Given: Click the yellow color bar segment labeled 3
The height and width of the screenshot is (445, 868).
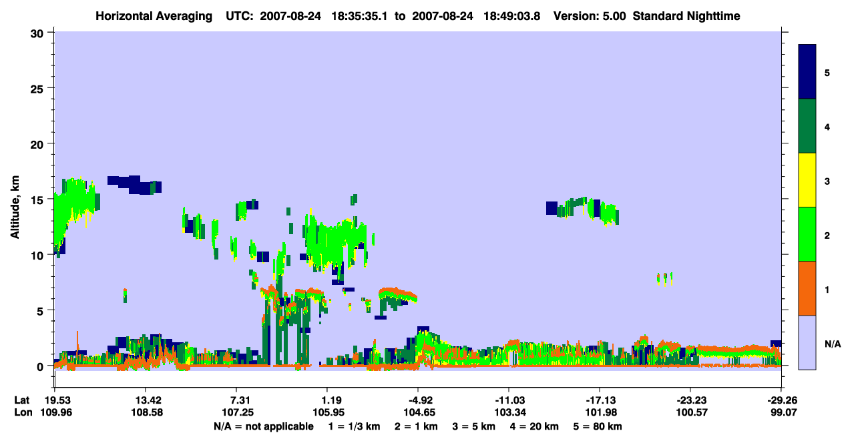Looking at the screenshot, I should click(807, 180).
